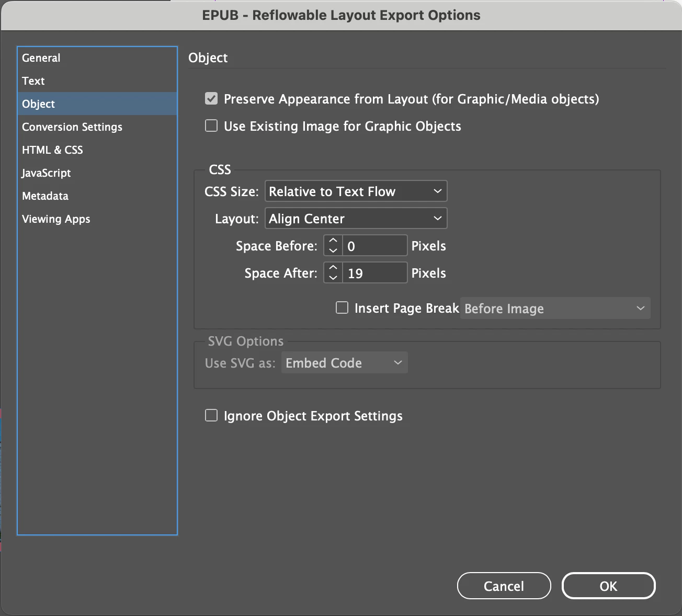
Task: Increase Space After with up arrow
Action: (x=333, y=268)
